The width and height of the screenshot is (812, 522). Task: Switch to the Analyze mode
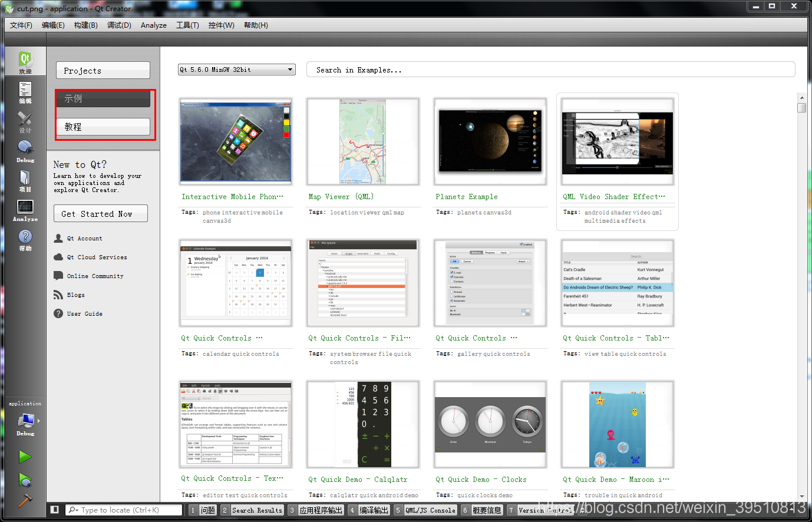pos(25,210)
